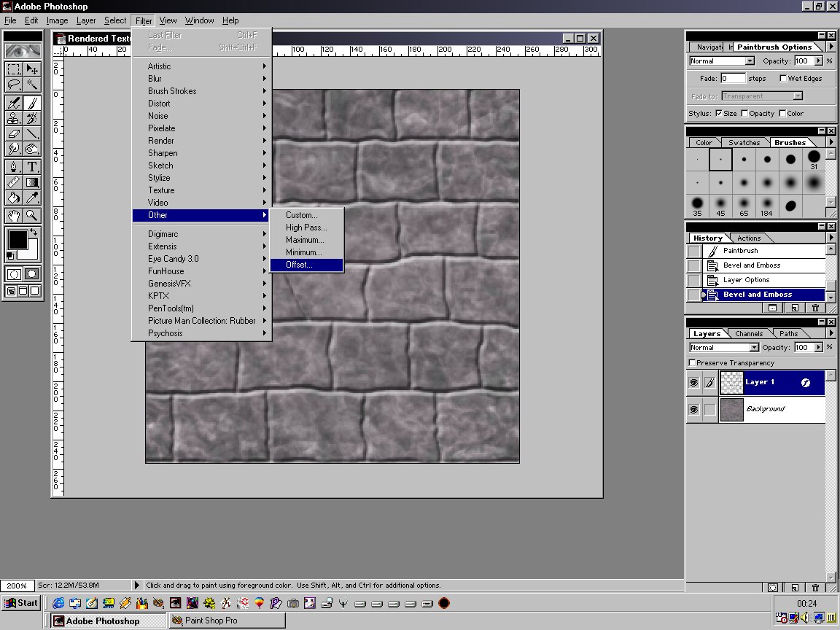
Task: Open the Paintbrush Options palette menu arrow
Action: pos(831,47)
